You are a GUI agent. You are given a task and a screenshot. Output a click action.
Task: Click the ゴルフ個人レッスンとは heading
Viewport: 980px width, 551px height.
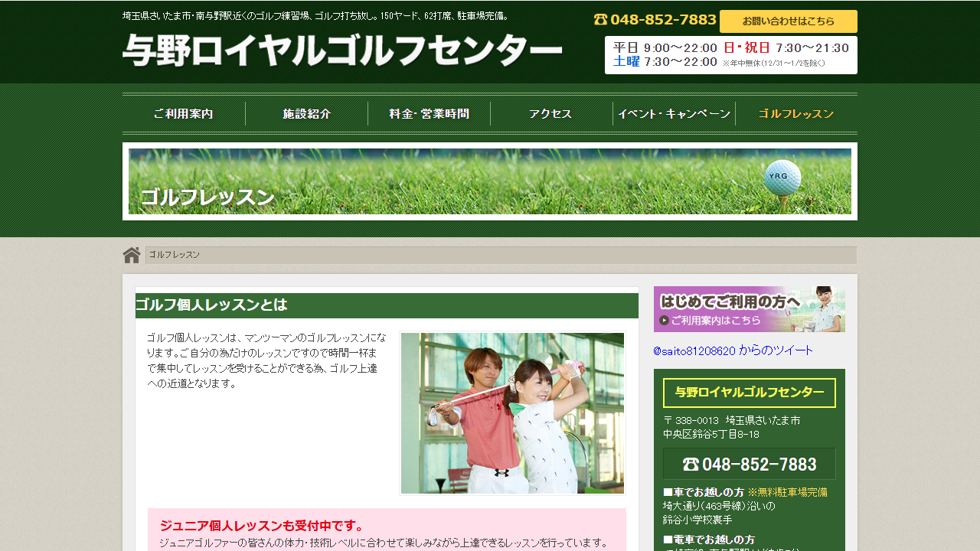click(x=387, y=305)
